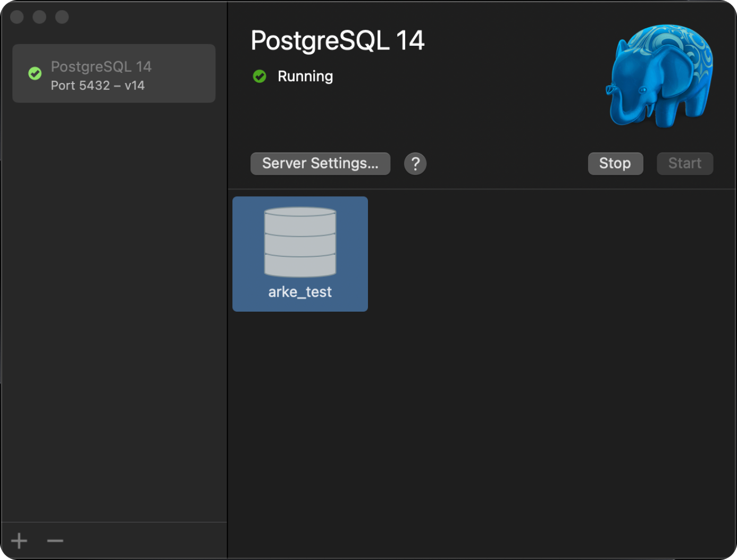
Task: Stop the PostgreSQL 14 server
Action: (x=615, y=163)
